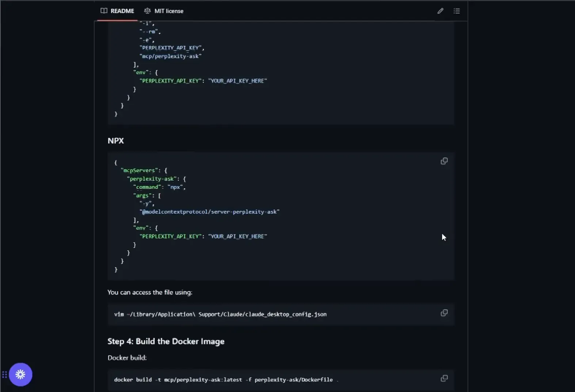Click the @modelcontextprotocol/server-perplexity-ask string
Viewport: 575px width, 392px height.
(209, 212)
